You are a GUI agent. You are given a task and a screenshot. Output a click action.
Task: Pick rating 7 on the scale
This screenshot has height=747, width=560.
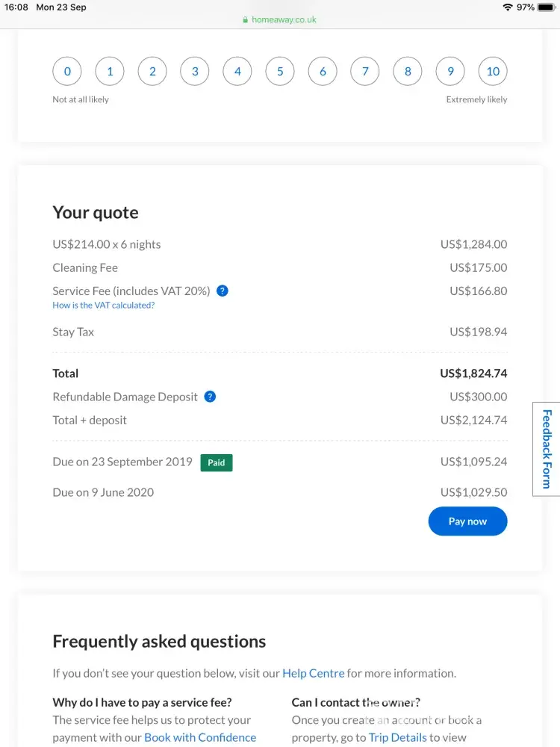[x=365, y=72]
